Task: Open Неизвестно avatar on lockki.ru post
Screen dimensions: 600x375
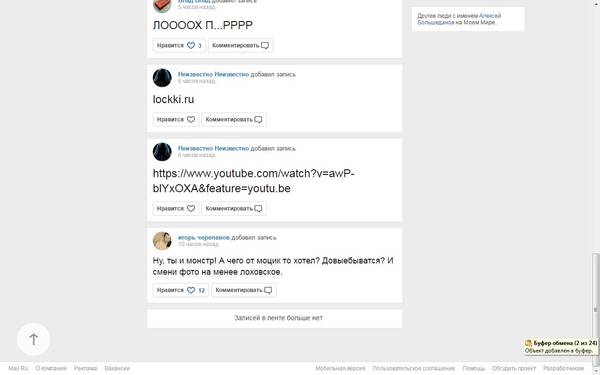Action: (162, 78)
